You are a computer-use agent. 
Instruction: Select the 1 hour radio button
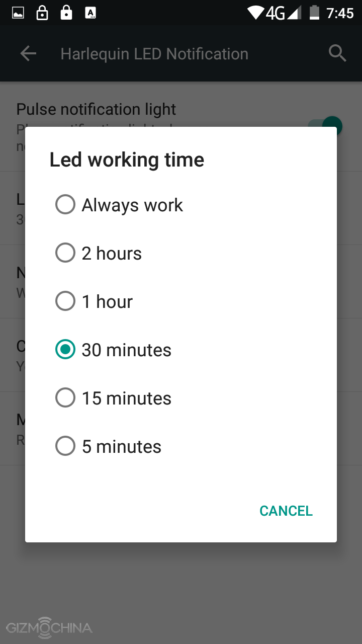[x=65, y=301]
